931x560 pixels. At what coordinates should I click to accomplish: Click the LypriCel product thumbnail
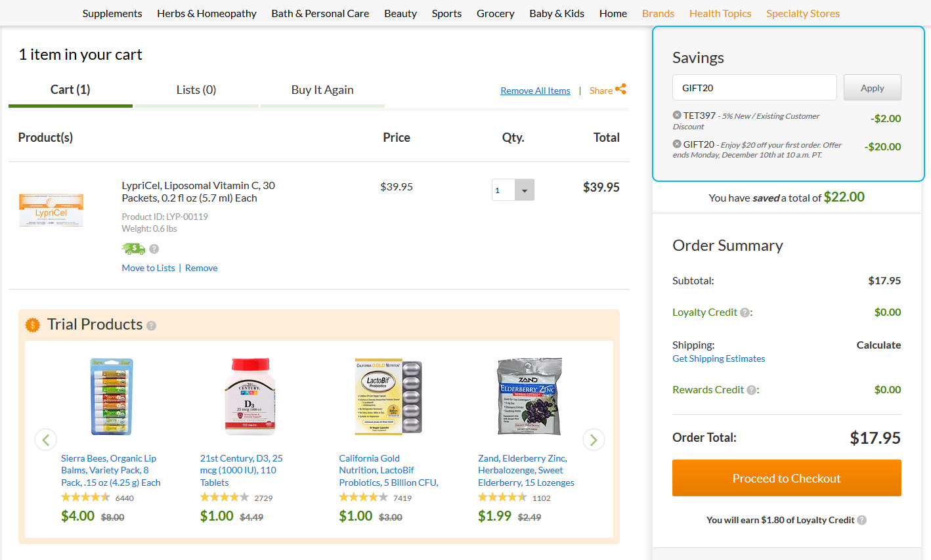[51, 210]
